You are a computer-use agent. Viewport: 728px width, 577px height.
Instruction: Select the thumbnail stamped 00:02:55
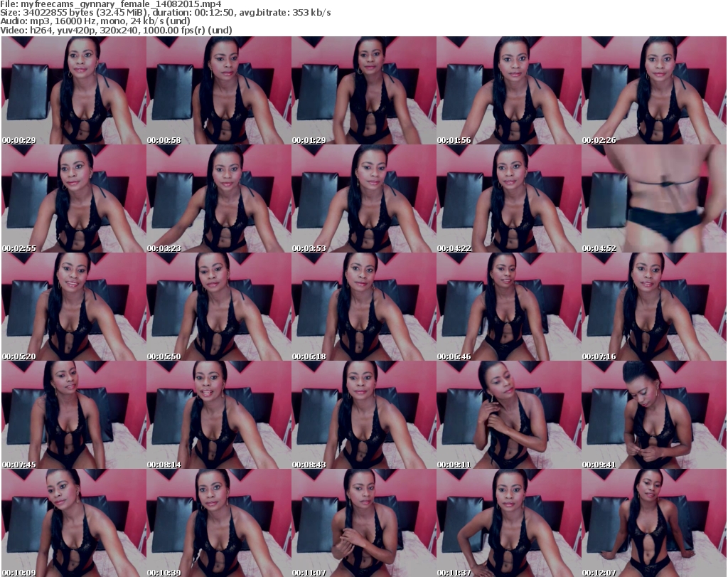(74, 198)
